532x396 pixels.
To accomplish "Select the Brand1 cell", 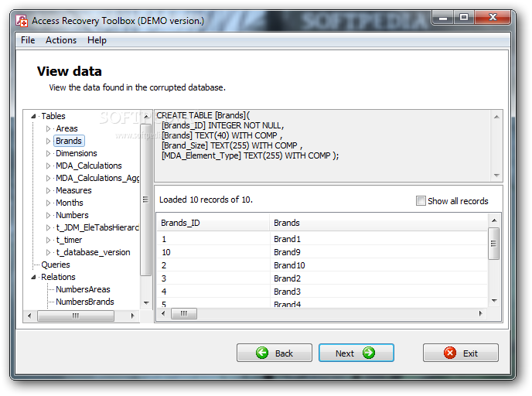I will click(379, 239).
